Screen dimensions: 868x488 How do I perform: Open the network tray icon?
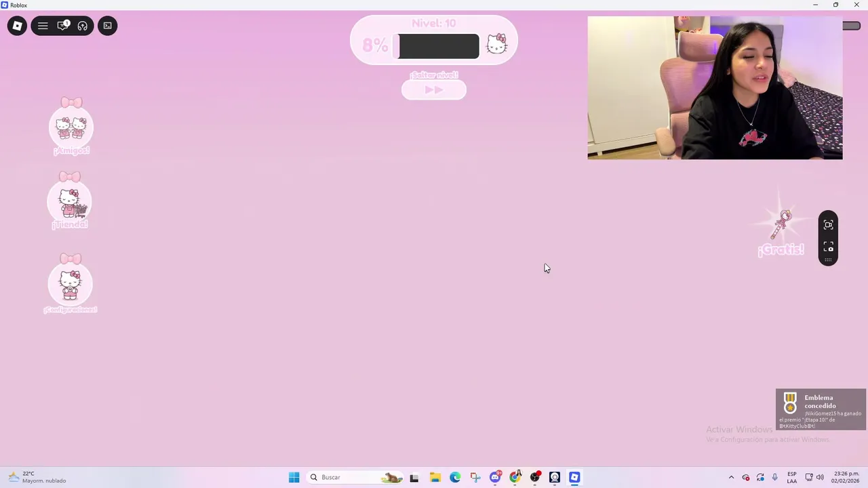(808, 477)
